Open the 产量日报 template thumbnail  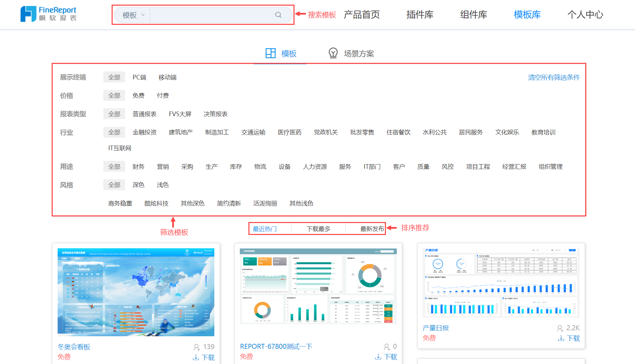point(501,283)
